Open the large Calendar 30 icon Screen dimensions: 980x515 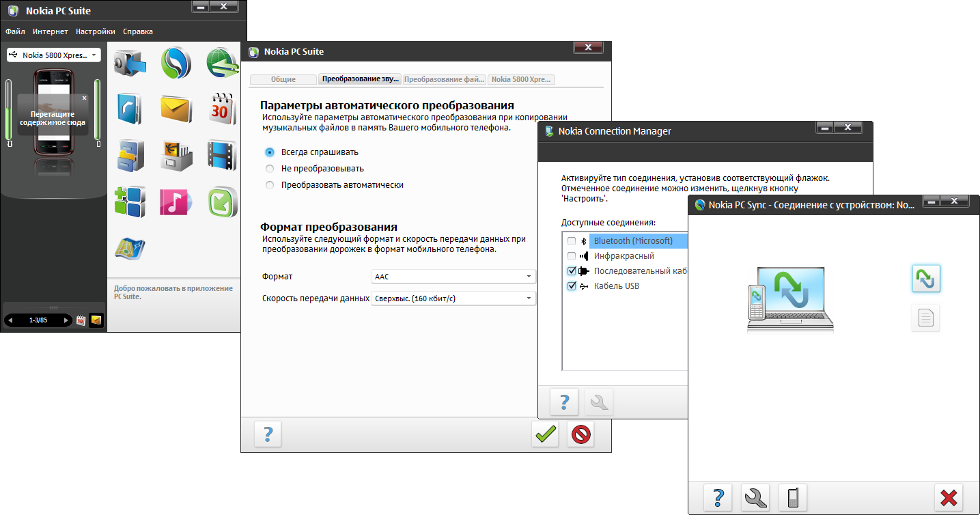pyautogui.click(x=223, y=109)
